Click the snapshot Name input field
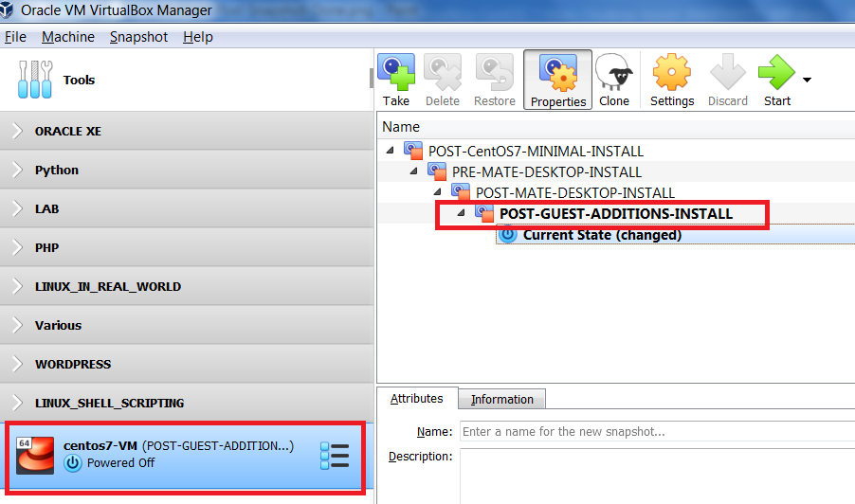 tap(654, 432)
